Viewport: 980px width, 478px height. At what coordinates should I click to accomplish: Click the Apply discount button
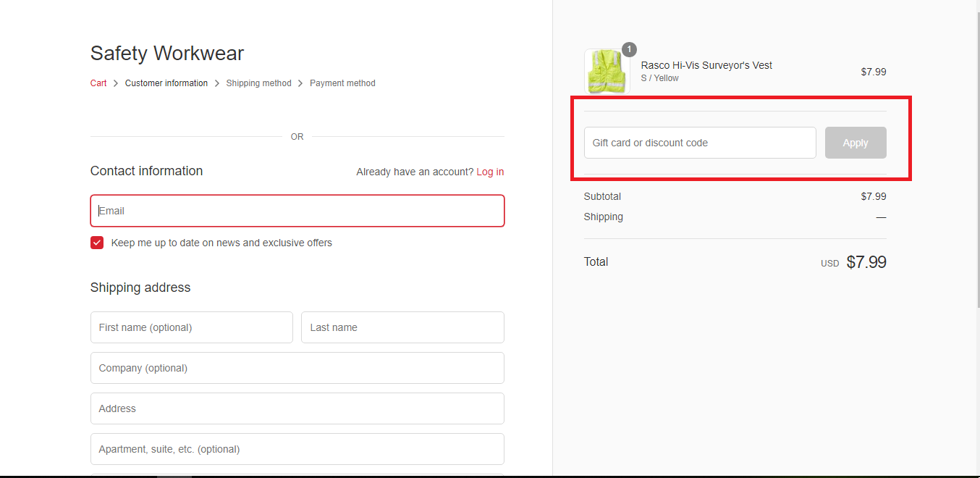tap(856, 143)
